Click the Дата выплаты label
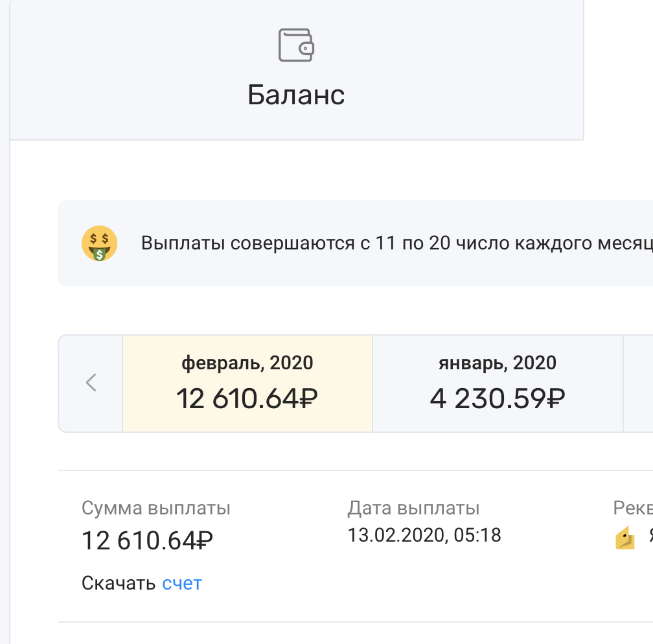 point(413,508)
